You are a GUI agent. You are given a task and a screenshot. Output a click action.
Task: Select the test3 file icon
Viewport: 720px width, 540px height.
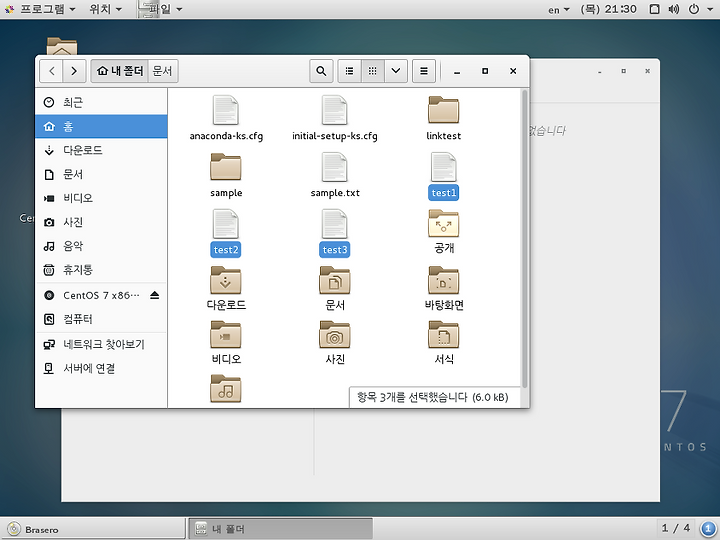[x=335, y=224]
